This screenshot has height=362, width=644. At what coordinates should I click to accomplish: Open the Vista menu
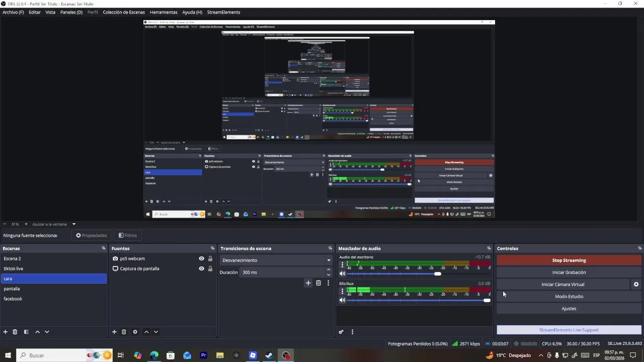(50, 12)
